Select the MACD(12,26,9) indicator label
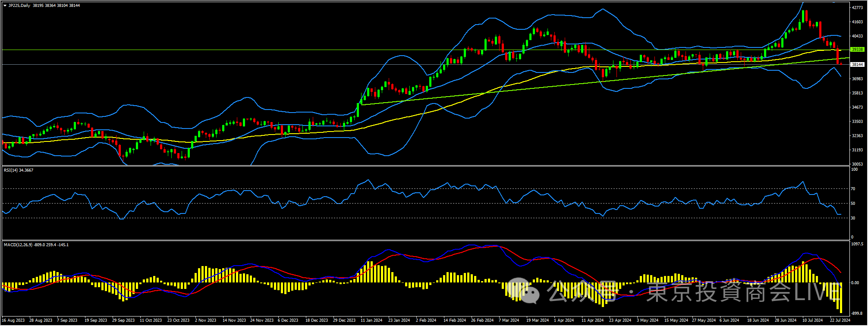This screenshot has height=326, width=868. click(36, 245)
